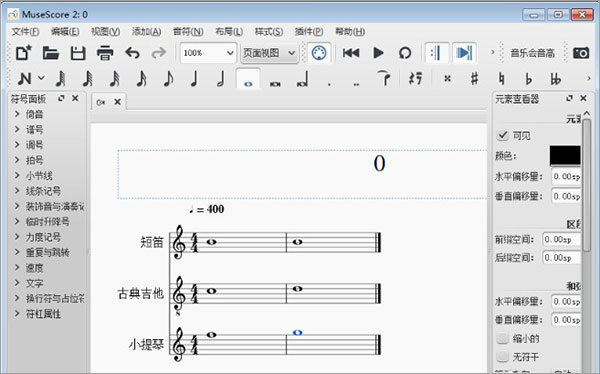Click the Print icon in toolbar
The height and width of the screenshot is (374, 600).
click(105, 53)
